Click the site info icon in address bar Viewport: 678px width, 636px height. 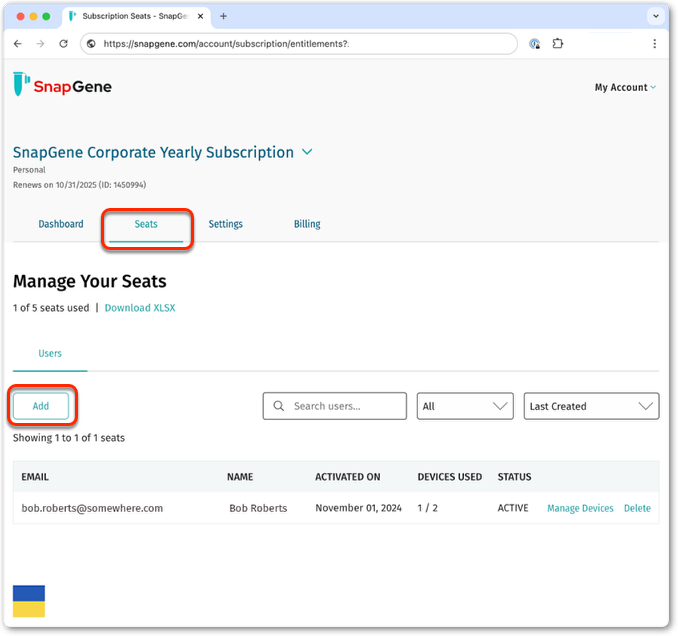91,44
